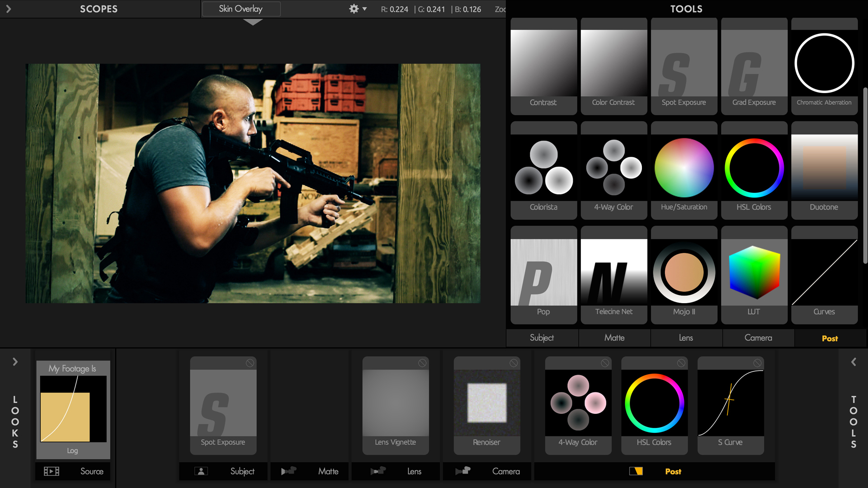The image size is (868, 488).
Task: Select the HSL Colors bottom strip swatch
Action: 654,402
